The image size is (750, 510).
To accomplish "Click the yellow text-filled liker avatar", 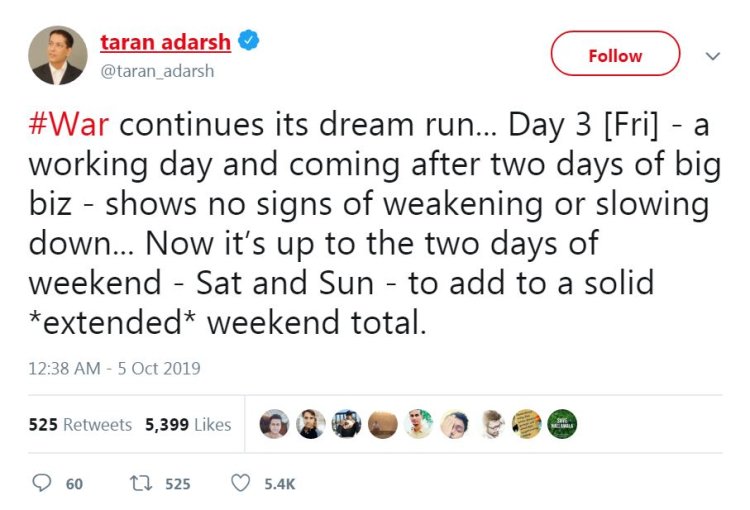I will pos(526,424).
